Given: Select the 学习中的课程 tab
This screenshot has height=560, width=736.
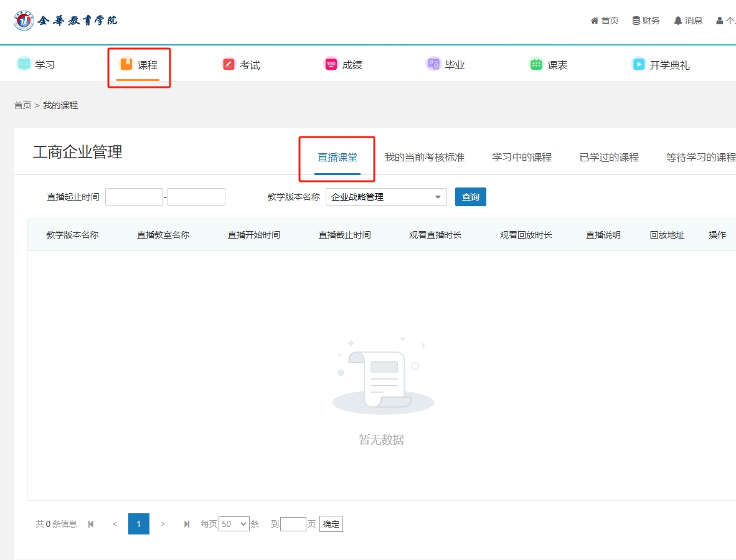Looking at the screenshot, I should pos(522,157).
